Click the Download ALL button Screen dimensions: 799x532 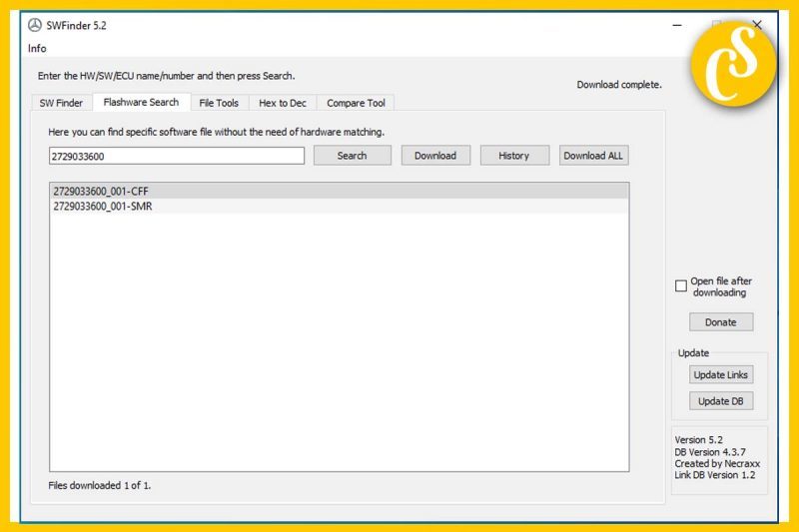(593, 156)
